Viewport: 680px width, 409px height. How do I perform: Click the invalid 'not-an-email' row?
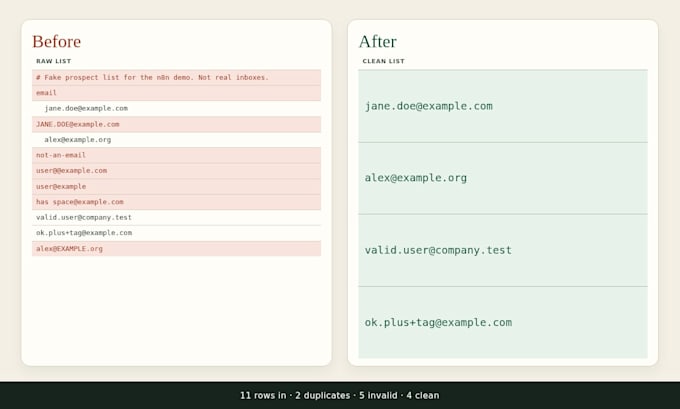pyautogui.click(x=177, y=155)
